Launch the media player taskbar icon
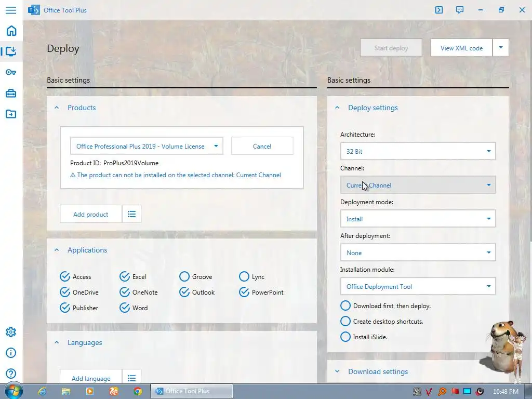The height and width of the screenshot is (399, 532). pos(90,391)
